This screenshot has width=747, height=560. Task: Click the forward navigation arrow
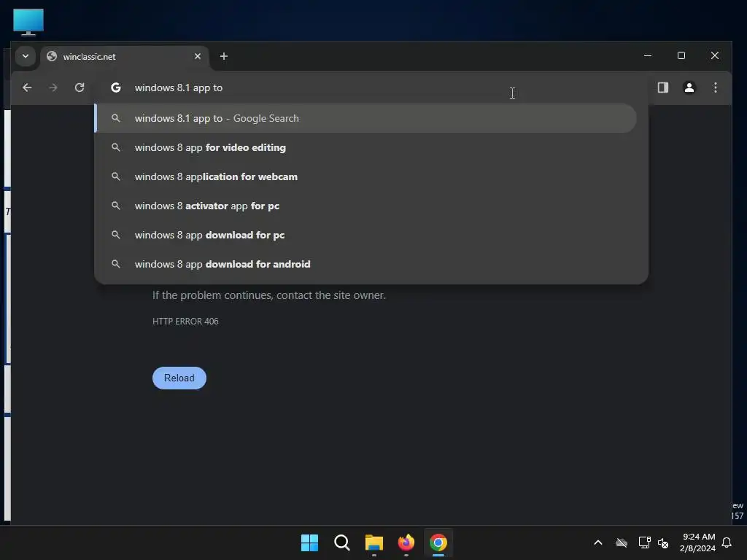(53, 87)
